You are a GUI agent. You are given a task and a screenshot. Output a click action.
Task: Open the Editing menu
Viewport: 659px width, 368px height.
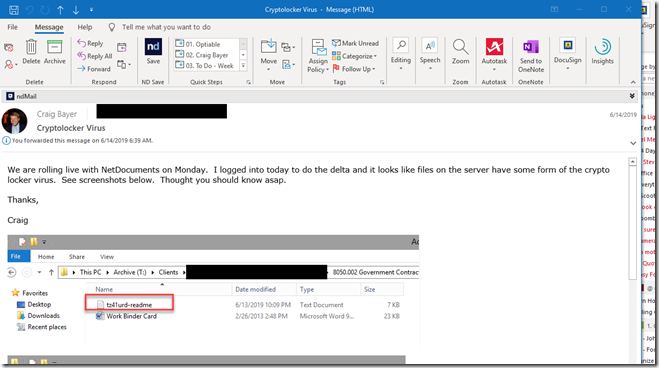pos(401,54)
